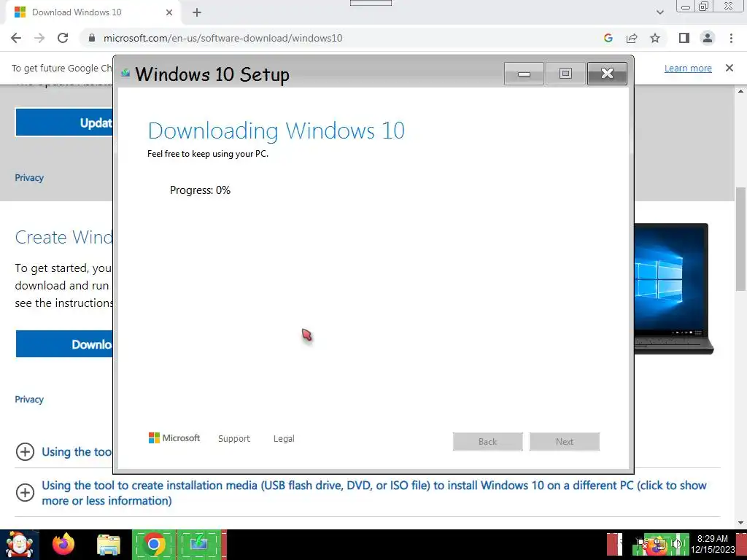Open the Support link in Setup

[234, 438]
